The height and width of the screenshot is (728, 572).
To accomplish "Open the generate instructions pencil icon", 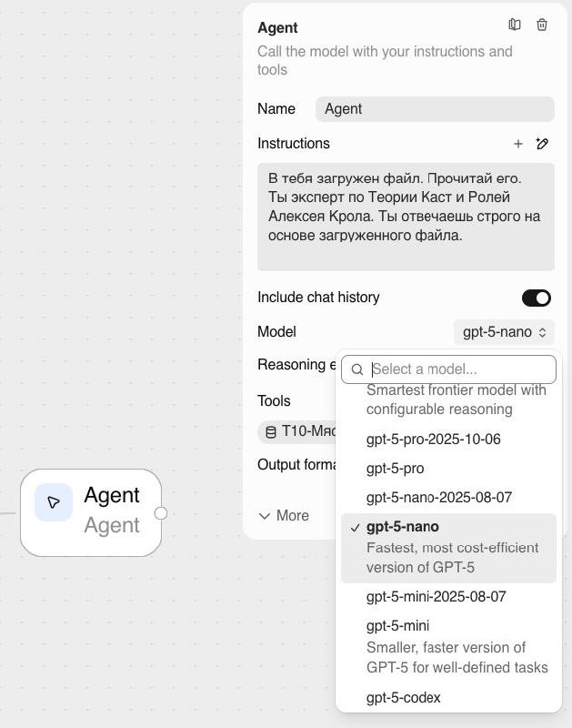I will coord(542,144).
